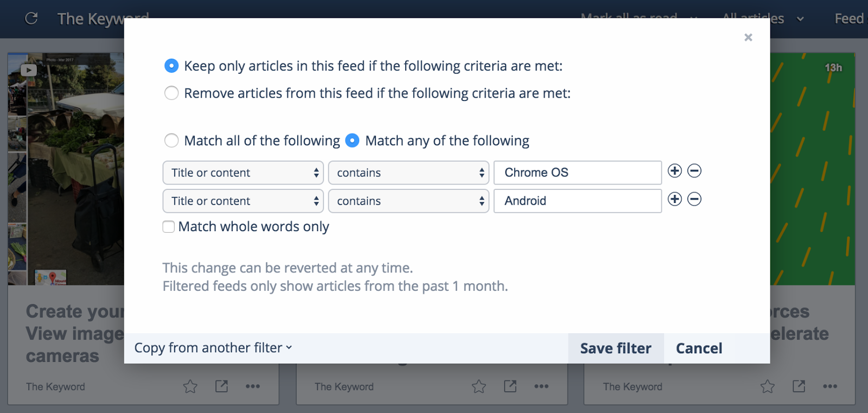Choose Match all of the following
The height and width of the screenshot is (413, 868).
171,141
